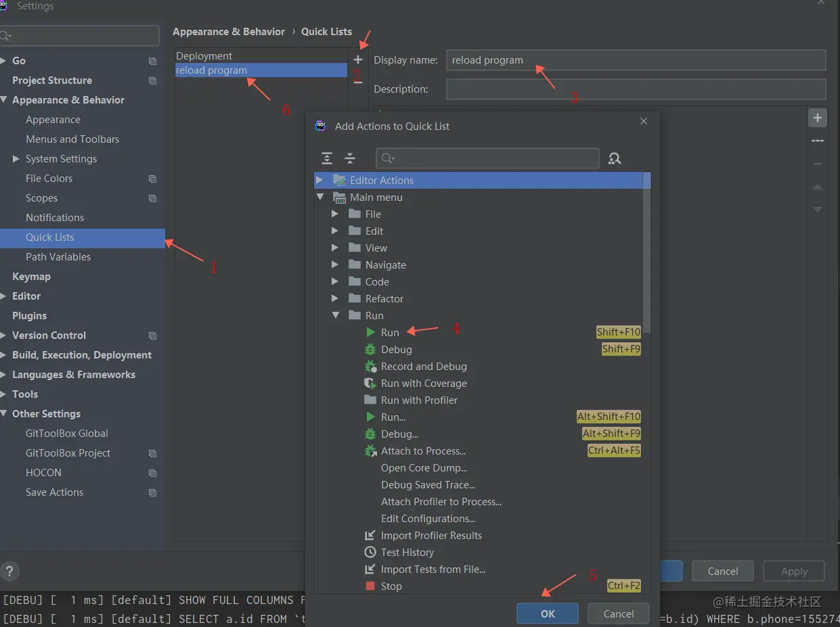The image size is (840, 627).
Task: Click project-level icon beside File Colors
Action: [152, 179]
